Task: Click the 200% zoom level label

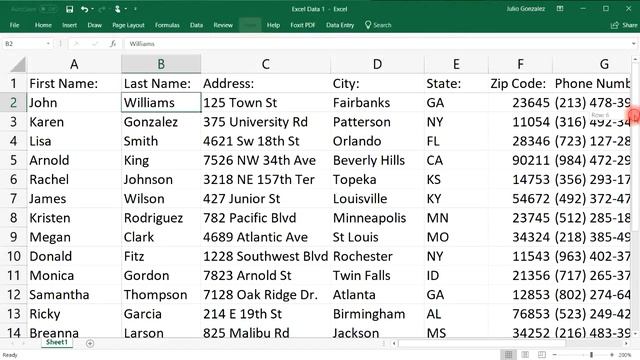Action: [625, 355]
